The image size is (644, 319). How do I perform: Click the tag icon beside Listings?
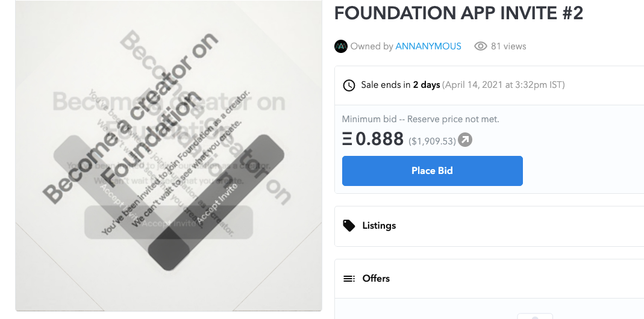[349, 226]
